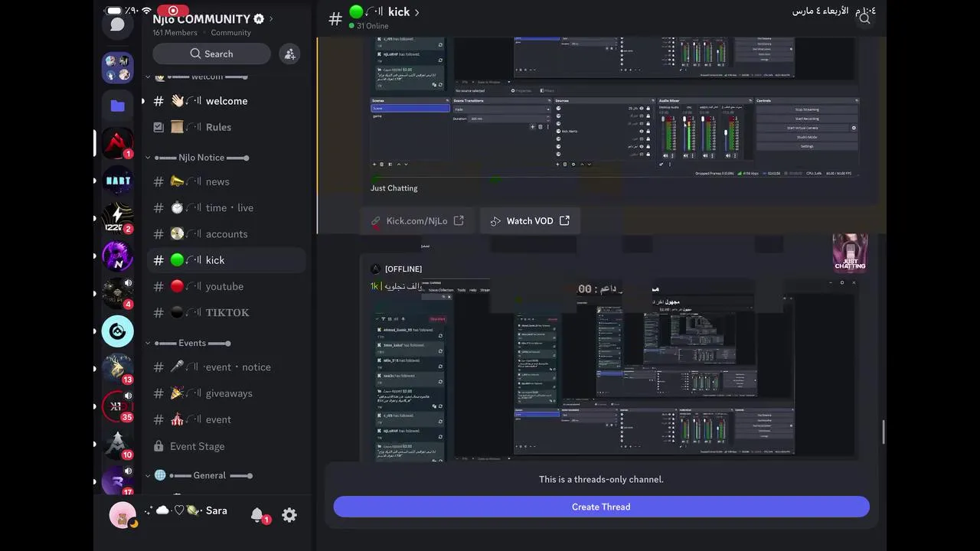Open user settings gear icon
The height and width of the screenshot is (551, 980).
click(289, 515)
